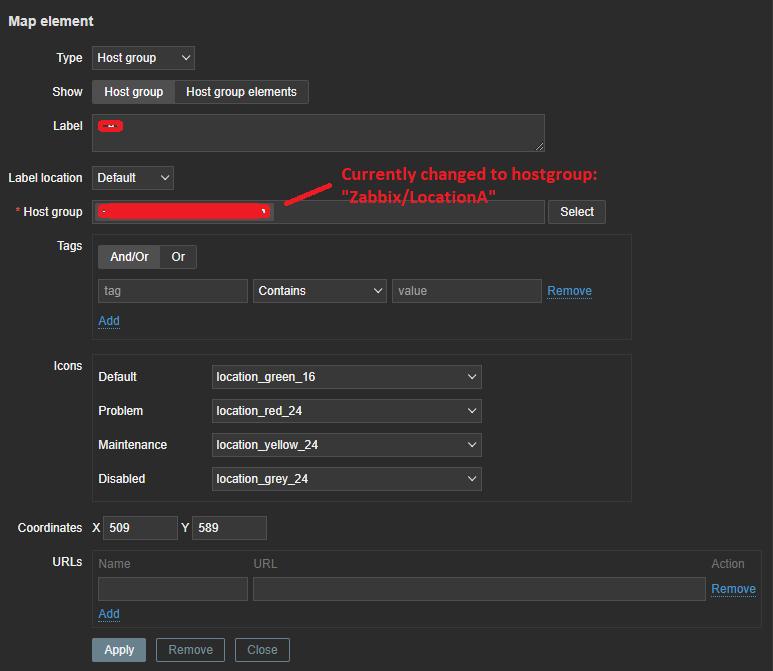This screenshot has height=671, width=773.
Task: Open the Maintenance icon dropdown location_yellow_24
Action: click(x=347, y=445)
